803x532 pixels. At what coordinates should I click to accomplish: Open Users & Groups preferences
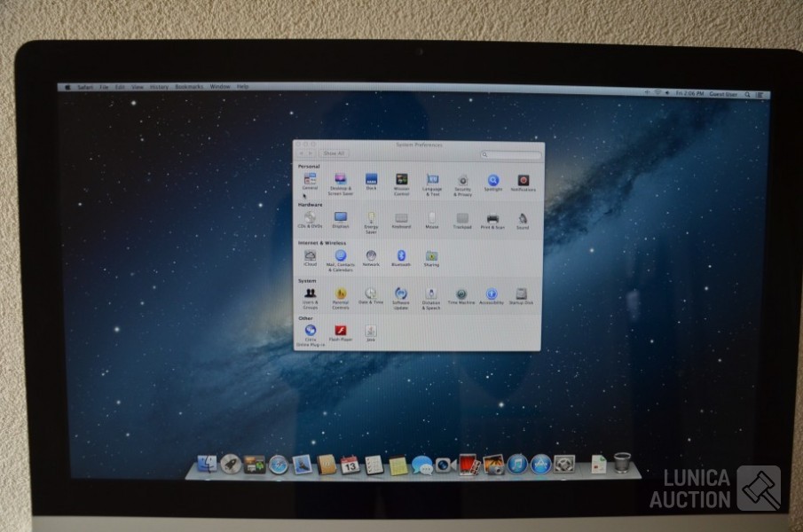pyautogui.click(x=310, y=299)
